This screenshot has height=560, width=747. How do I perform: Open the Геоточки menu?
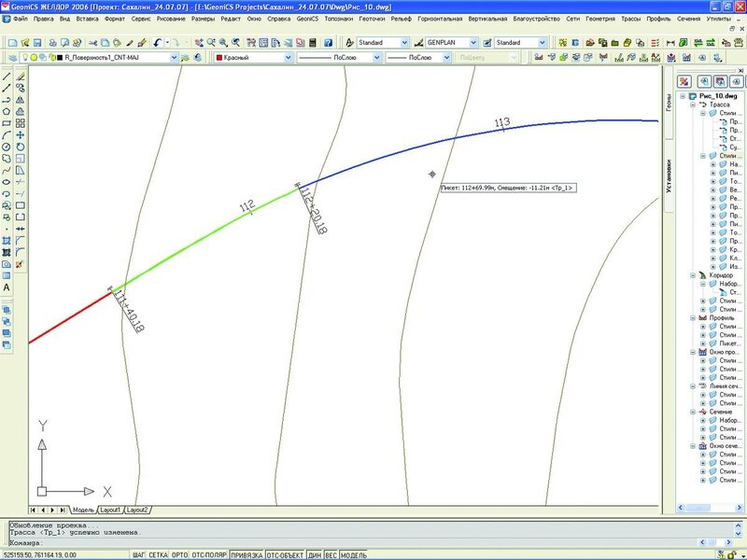[x=372, y=19]
